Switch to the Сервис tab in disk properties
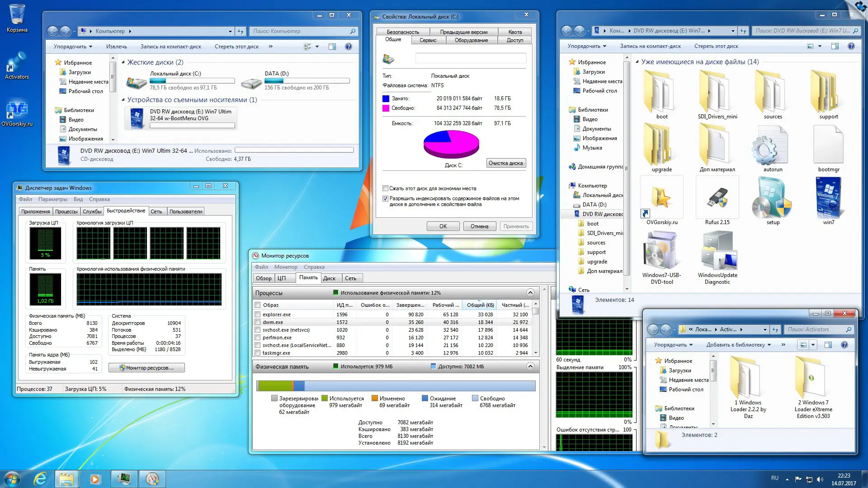868x488 pixels. point(428,40)
